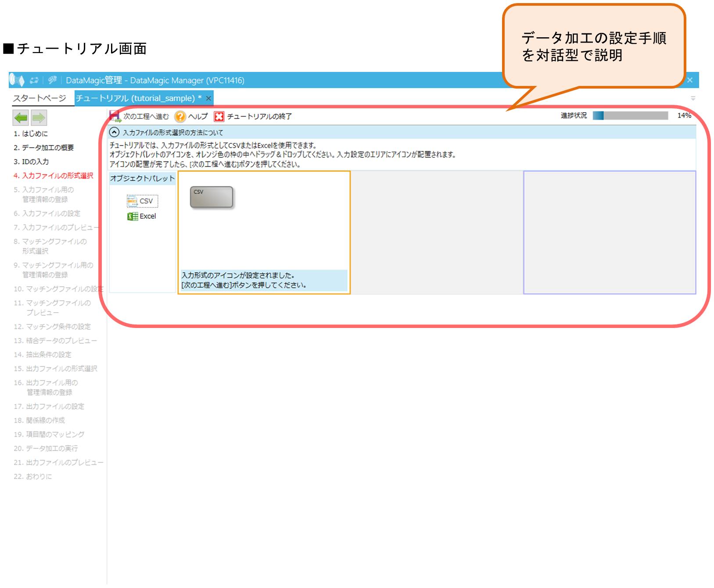This screenshot has width=714, height=588.
Task: Select step 17. 出力ファイルの設定
Action: 49,406
